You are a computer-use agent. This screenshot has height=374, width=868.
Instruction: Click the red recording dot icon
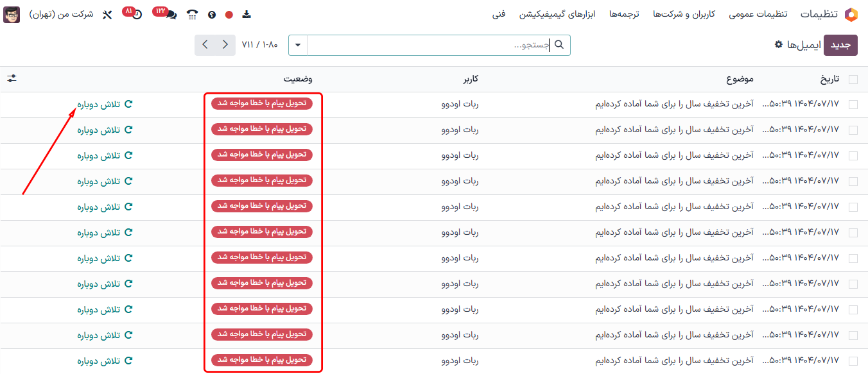point(229,14)
